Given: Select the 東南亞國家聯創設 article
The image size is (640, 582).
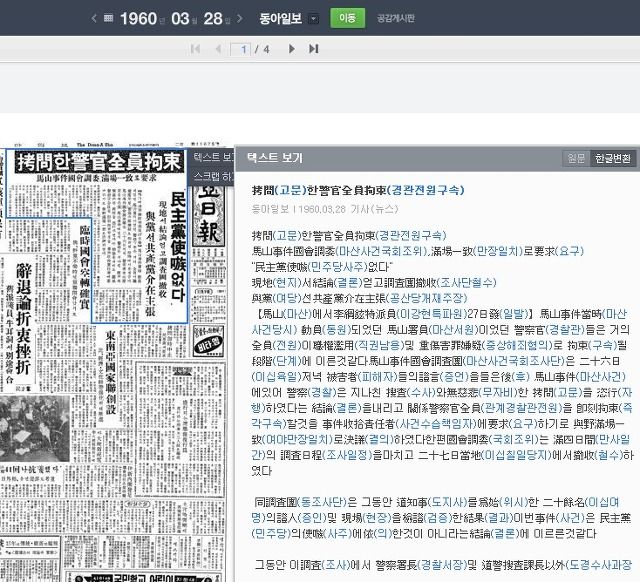Looking at the screenshot, I should 111,372.
